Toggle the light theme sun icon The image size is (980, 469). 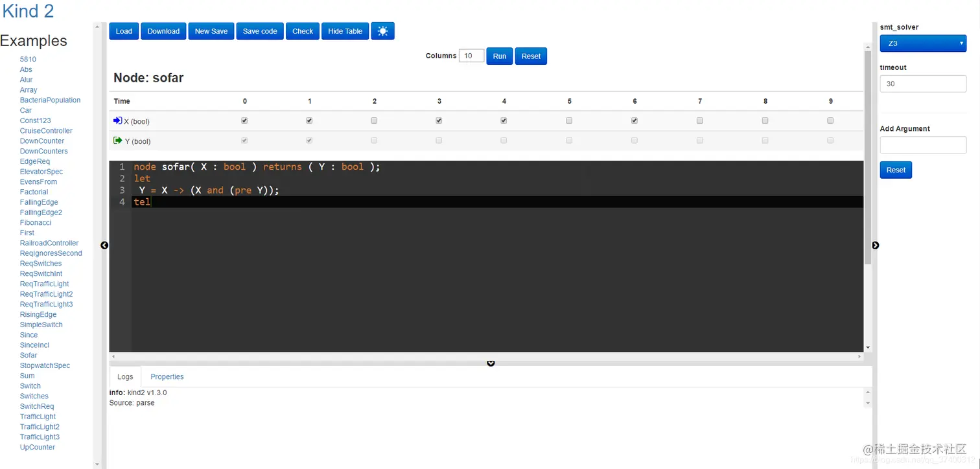pos(382,31)
